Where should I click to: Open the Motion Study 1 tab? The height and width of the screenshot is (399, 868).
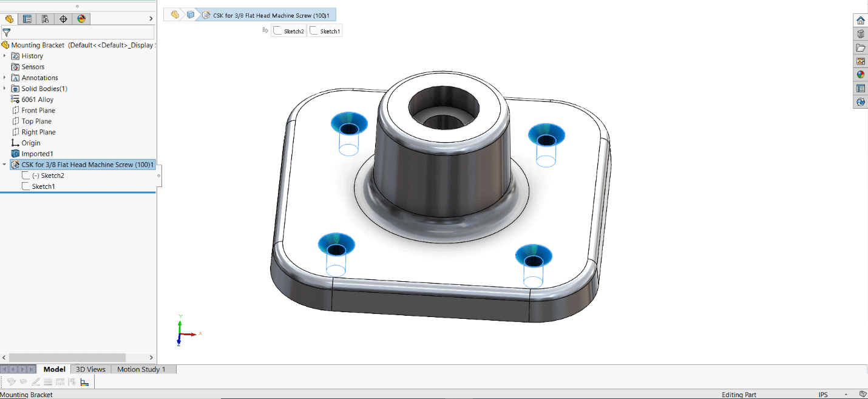pyautogui.click(x=141, y=369)
